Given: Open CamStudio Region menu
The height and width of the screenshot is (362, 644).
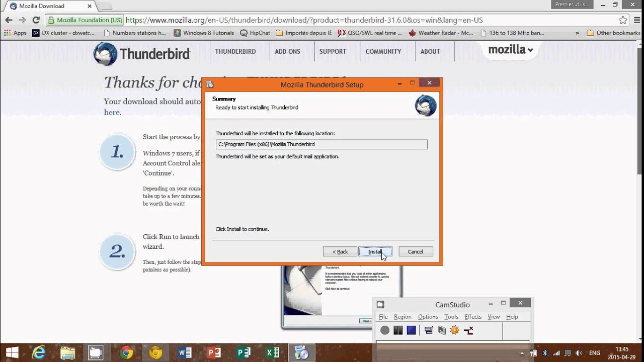Looking at the screenshot, I should coord(403,317).
